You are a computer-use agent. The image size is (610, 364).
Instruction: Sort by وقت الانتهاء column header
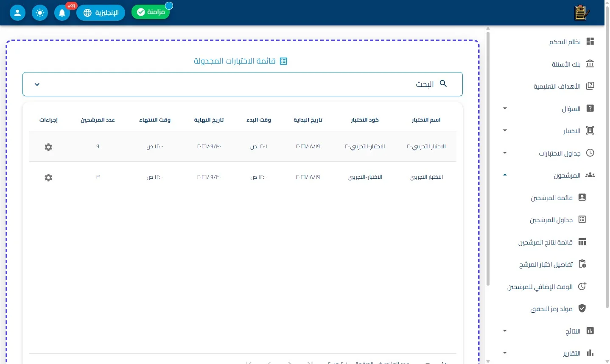155,119
